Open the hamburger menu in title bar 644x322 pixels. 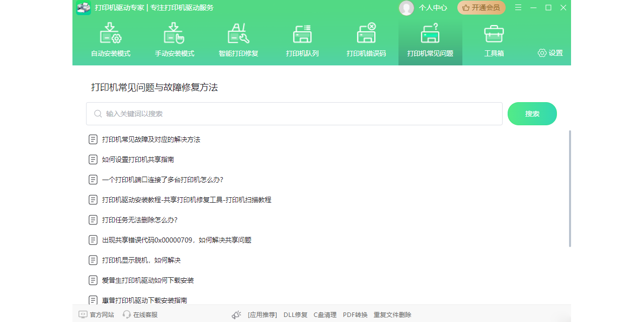click(518, 8)
